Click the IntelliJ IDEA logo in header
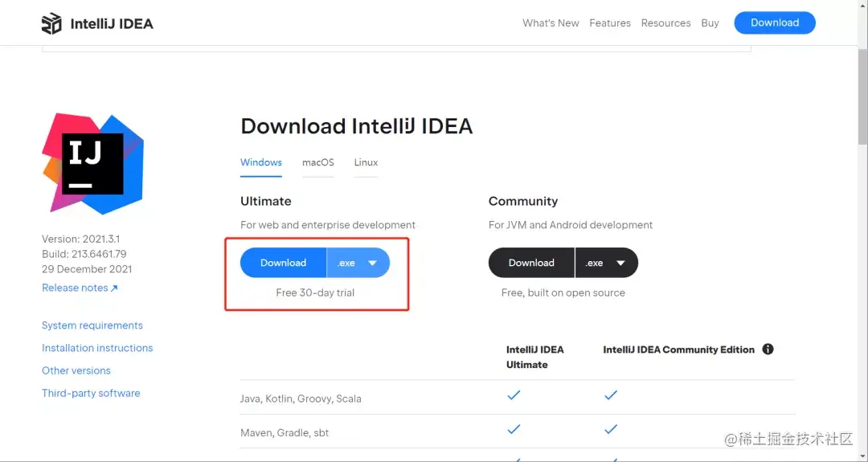Screen dimensions: 868x462 click(x=97, y=23)
